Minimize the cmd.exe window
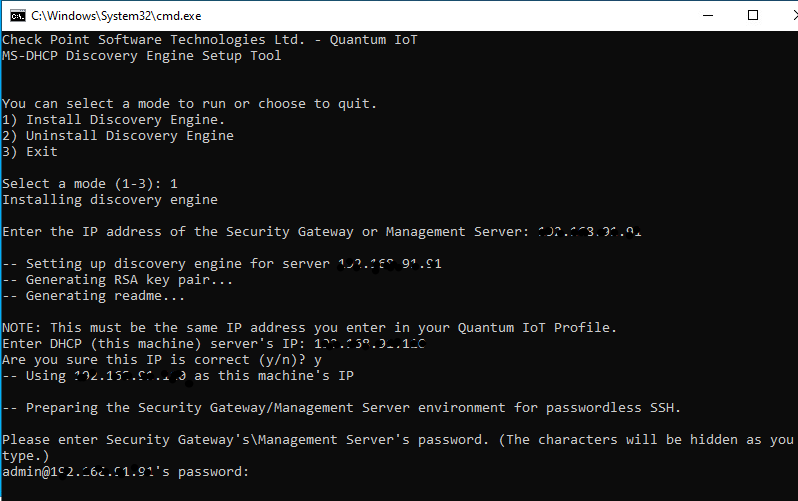Image resolution: width=798 pixels, height=501 pixels. click(x=707, y=16)
